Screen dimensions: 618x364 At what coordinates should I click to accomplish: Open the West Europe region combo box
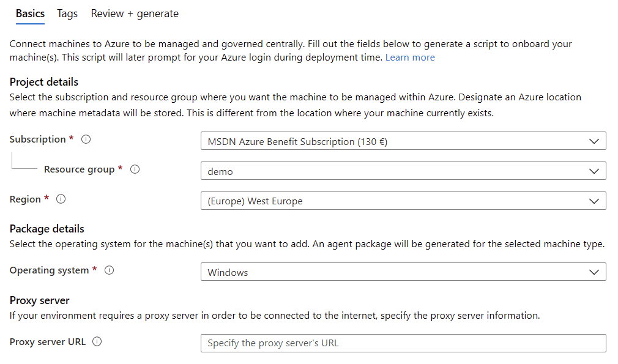coord(403,201)
